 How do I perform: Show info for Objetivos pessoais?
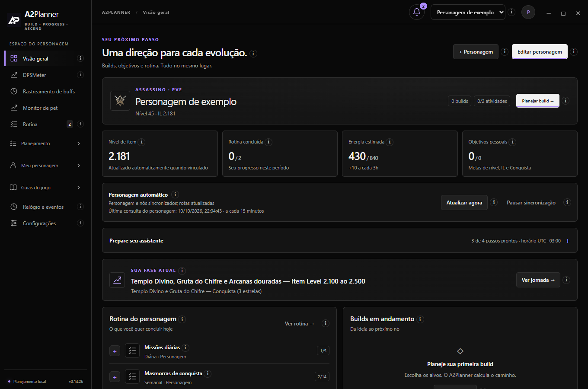point(513,142)
